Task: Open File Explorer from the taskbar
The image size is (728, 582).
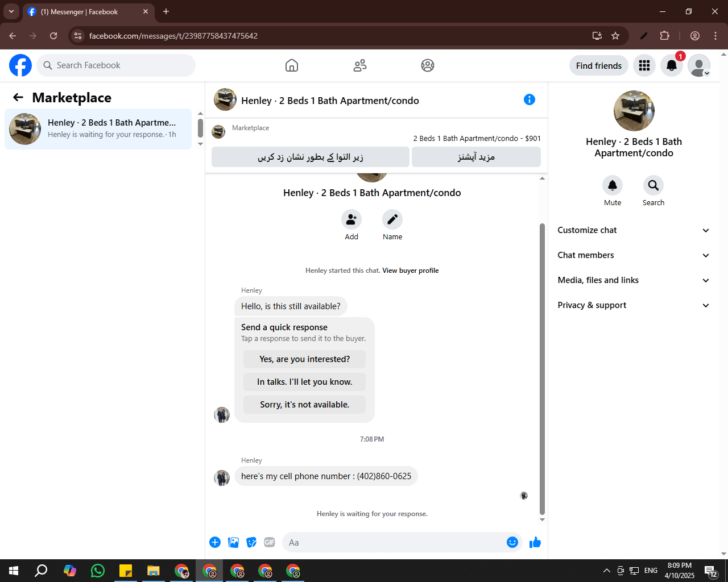Action: coord(153,571)
